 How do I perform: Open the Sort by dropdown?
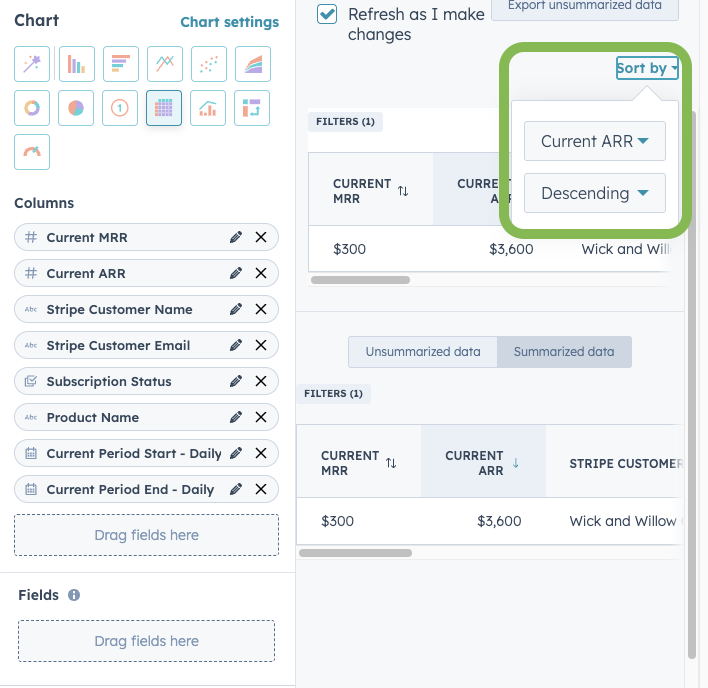647,68
